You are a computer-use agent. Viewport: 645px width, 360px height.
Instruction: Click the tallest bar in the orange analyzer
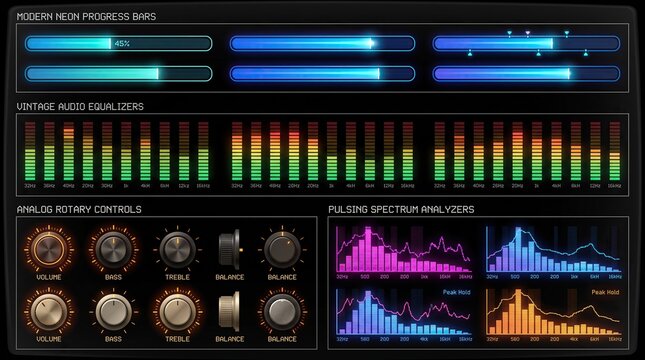click(x=518, y=311)
